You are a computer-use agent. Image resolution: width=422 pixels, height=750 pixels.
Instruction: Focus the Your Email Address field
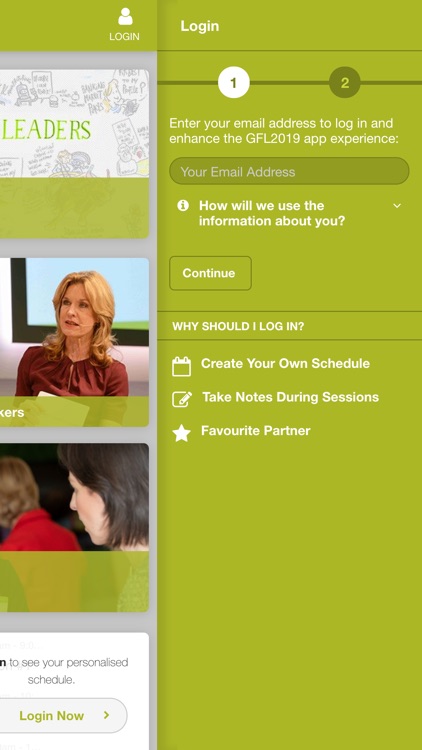pyautogui.click(x=289, y=171)
